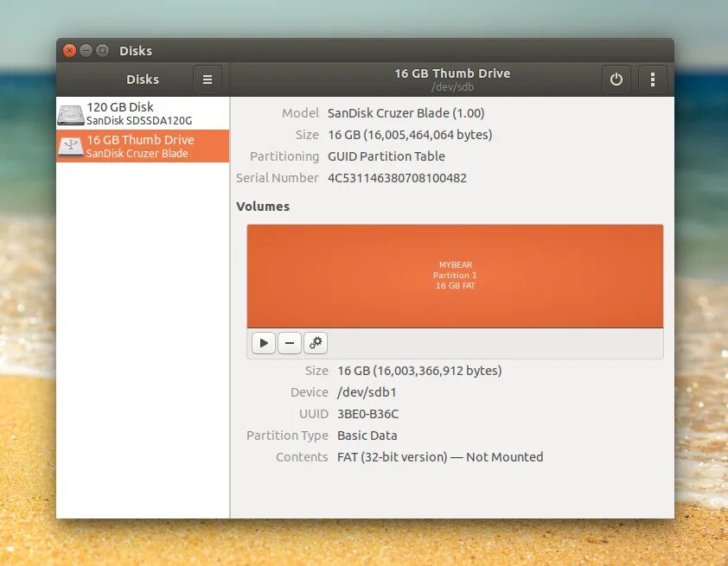Screen dimensions: 728x566
Task: Click the device path /dev/sdb1
Action: 367,392
